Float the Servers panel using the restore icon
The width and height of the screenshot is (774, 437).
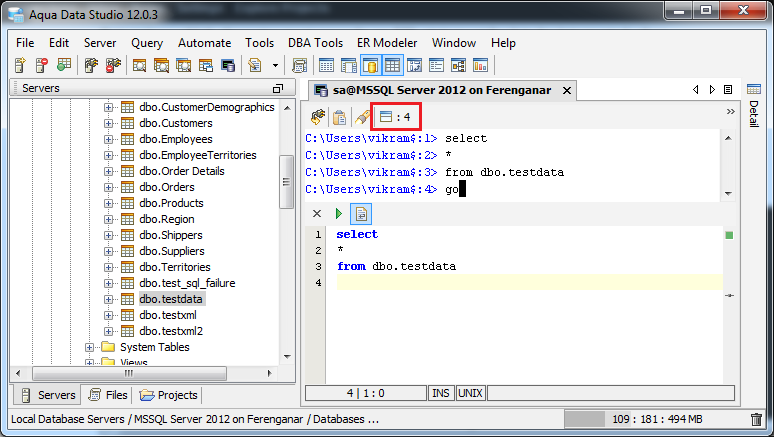pos(278,88)
